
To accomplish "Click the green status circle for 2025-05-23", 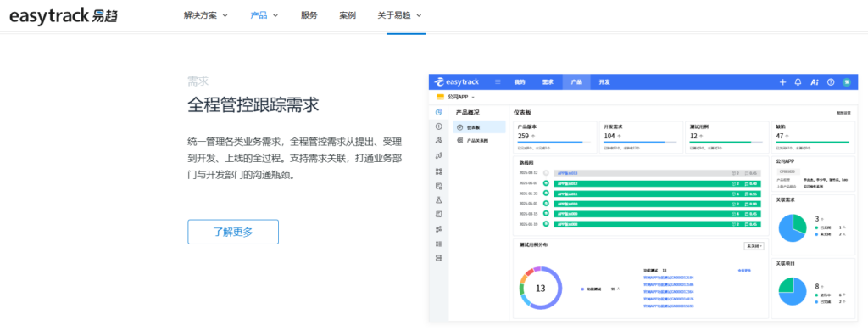I will (546, 194).
